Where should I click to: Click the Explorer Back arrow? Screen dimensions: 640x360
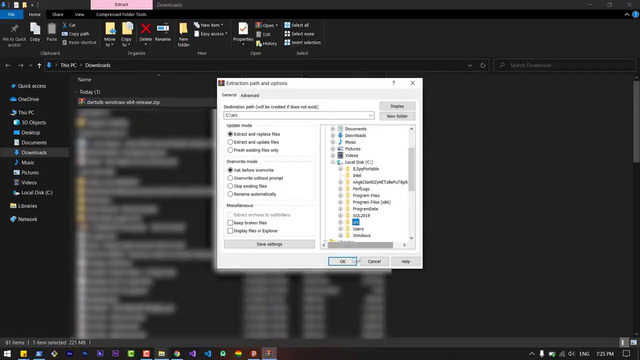coord(8,65)
